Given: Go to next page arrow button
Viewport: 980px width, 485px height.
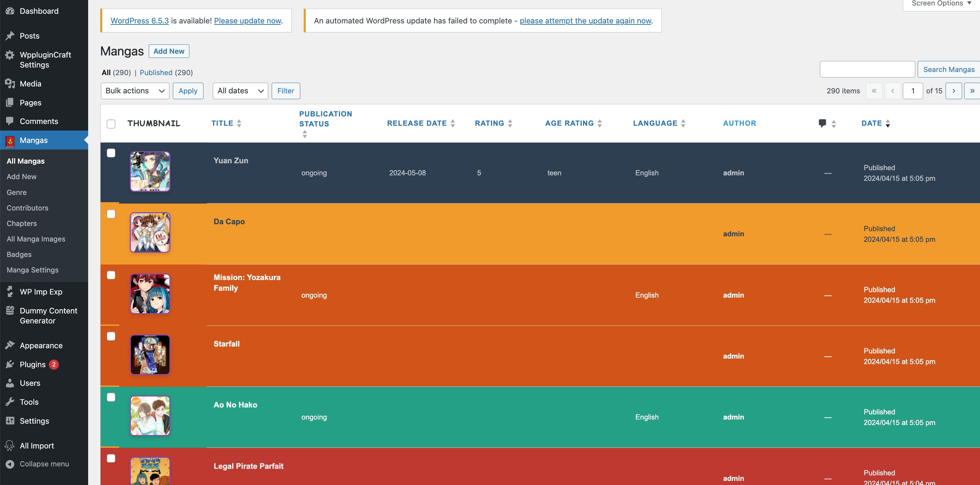Looking at the screenshot, I should [953, 91].
